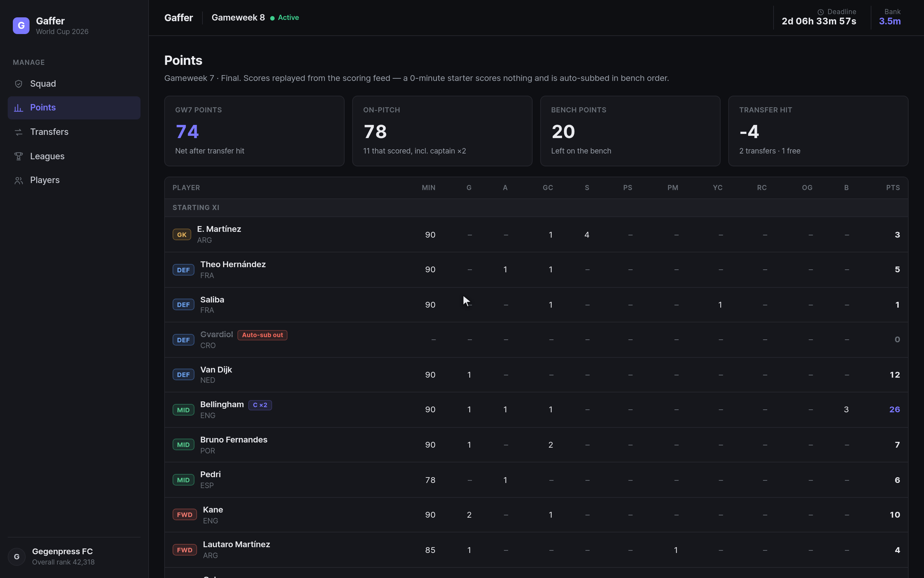Click the Gameweek 8 header label
Image resolution: width=924 pixels, height=578 pixels.
[238, 18]
